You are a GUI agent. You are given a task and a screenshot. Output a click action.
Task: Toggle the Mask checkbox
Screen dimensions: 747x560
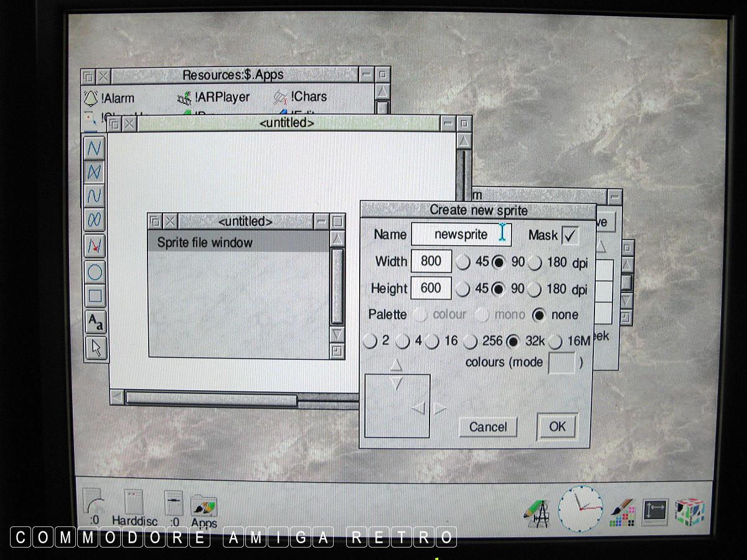pos(569,235)
